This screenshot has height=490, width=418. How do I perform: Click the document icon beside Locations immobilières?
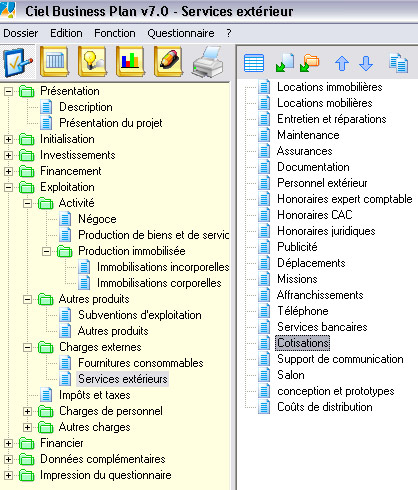click(264, 87)
